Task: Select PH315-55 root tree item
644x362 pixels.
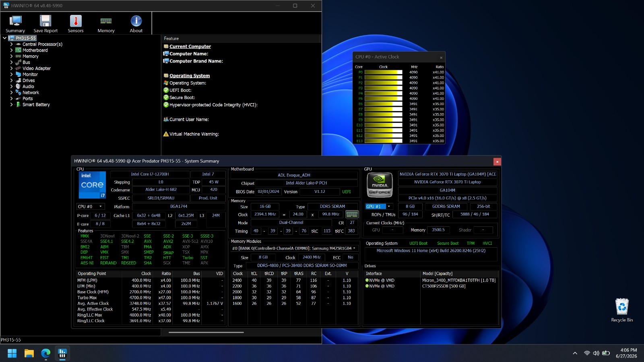Action: click(x=26, y=38)
